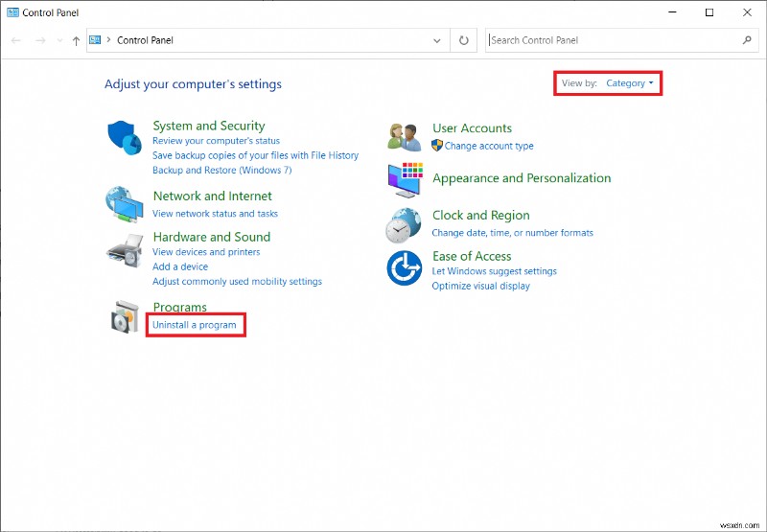Click the Clock and Region icon
This screenshot has width=767, height=532.
point(404,223)
